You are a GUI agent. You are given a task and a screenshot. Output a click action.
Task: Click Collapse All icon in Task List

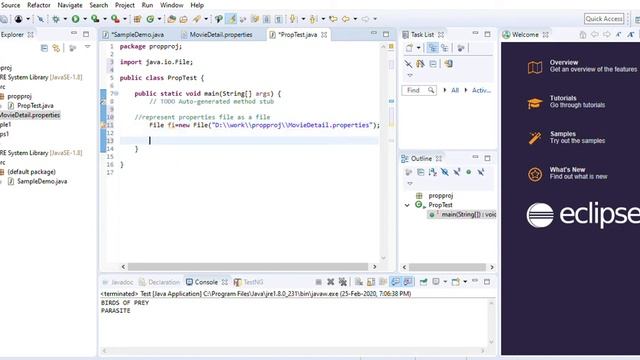tap(433, 64)
